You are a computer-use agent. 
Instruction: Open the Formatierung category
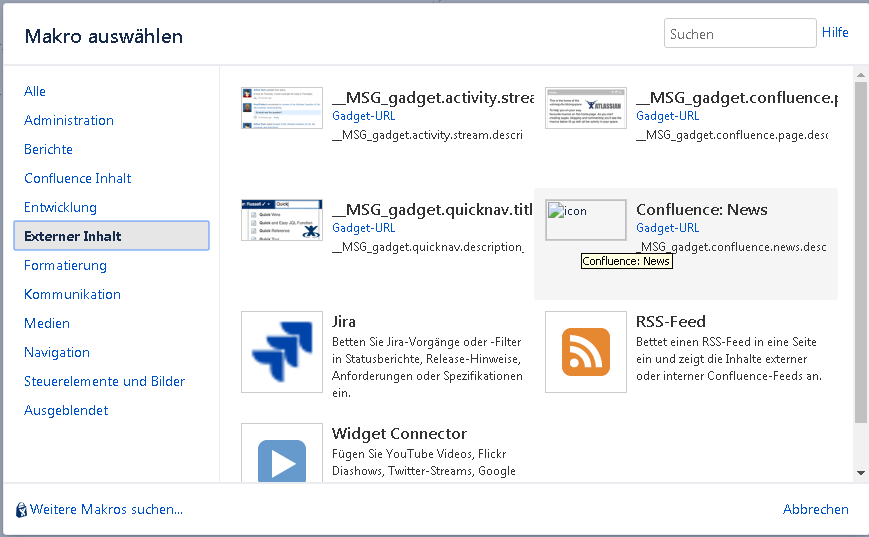[x=65, y=265]
